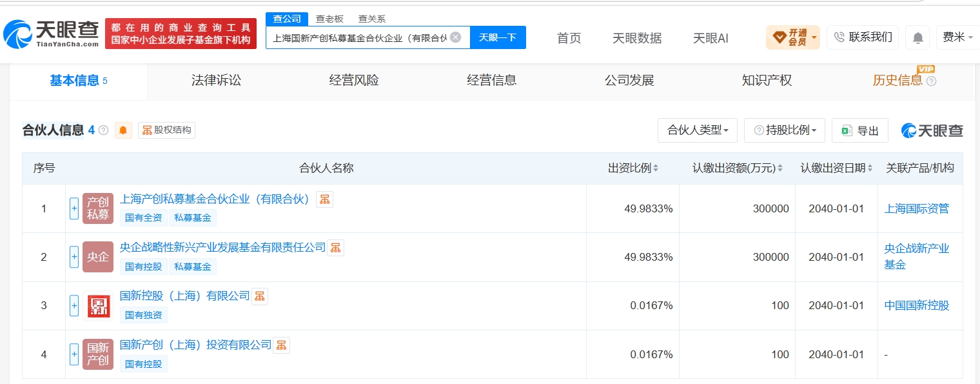Viewport: 980px width, 384px height.
Task: Click the help icon beside 历史信息 tab
Action: (x=931, y=81)
